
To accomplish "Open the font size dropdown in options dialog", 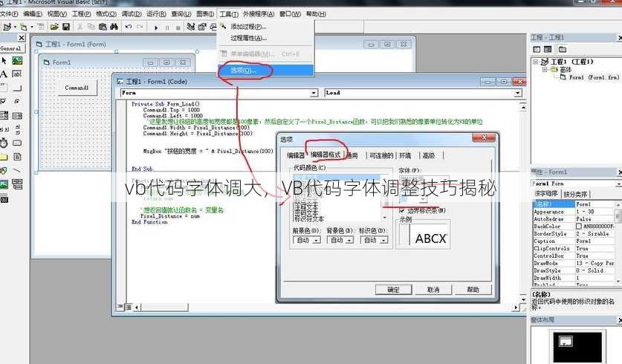I will tap(424, 199).
